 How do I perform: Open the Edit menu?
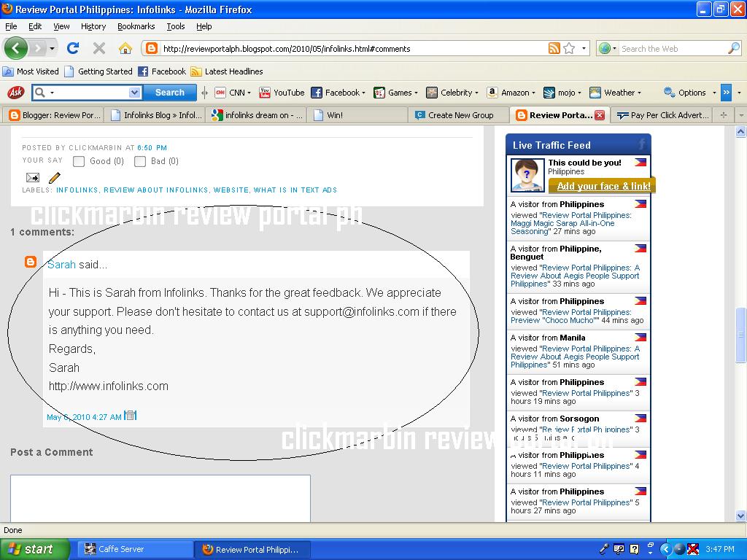tap(35, 26)
